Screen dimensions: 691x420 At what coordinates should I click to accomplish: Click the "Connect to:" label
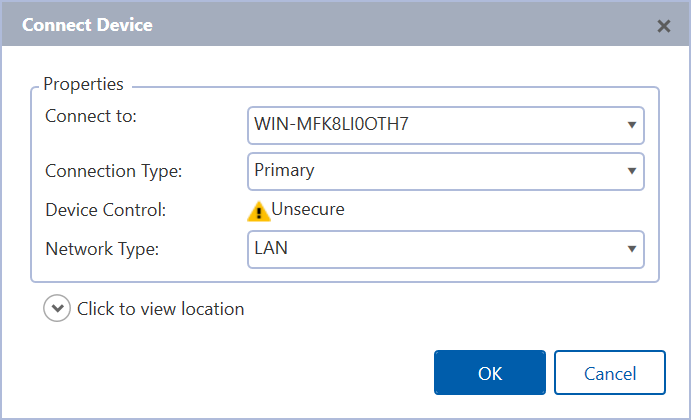click(91, 116)
